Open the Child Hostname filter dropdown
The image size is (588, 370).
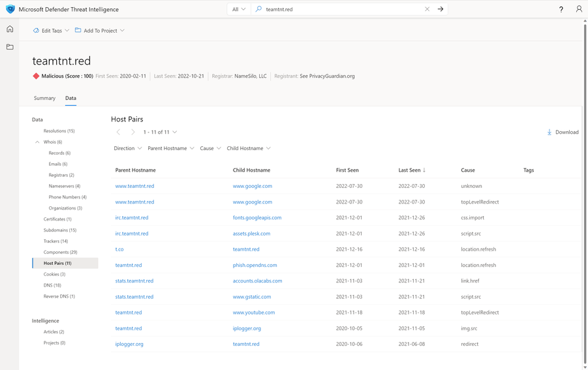point(249,148)
